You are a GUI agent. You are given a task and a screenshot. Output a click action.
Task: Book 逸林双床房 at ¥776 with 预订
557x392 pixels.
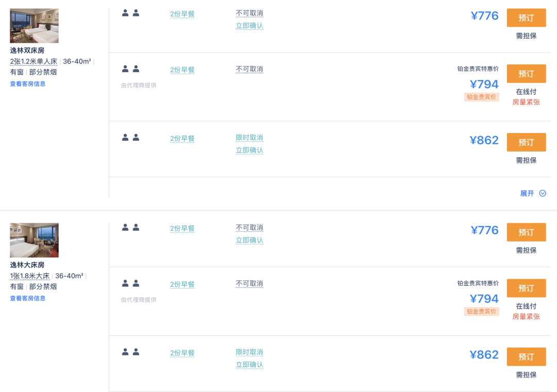coord(526,18)
